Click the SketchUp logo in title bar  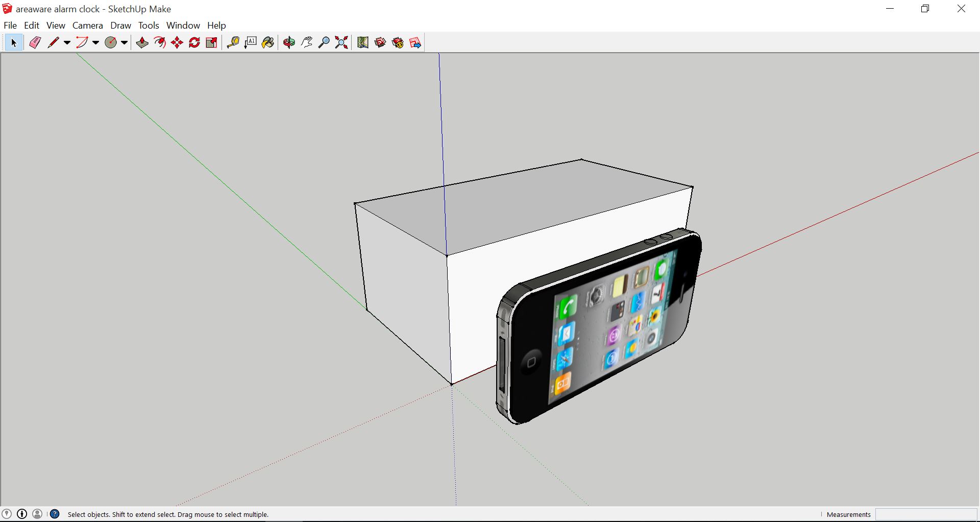7,9
